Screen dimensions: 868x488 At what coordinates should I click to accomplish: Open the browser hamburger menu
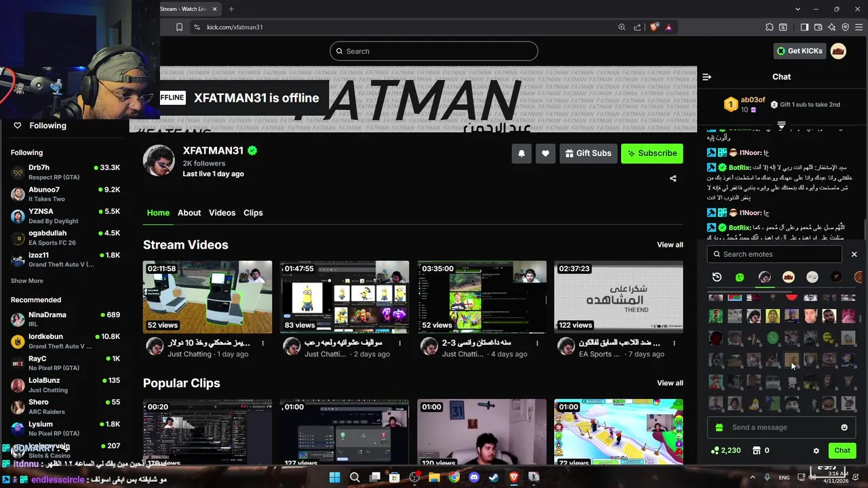(859, 27)
